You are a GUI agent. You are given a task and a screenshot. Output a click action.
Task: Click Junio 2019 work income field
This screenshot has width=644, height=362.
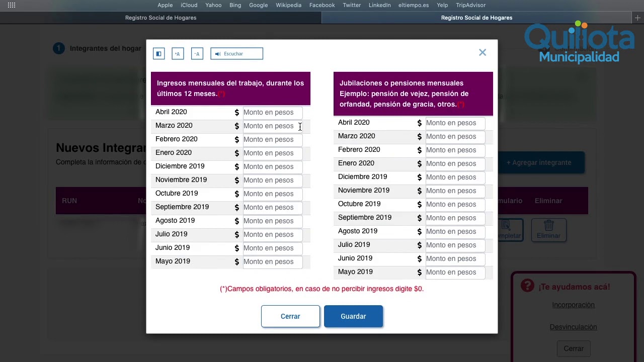272,248
